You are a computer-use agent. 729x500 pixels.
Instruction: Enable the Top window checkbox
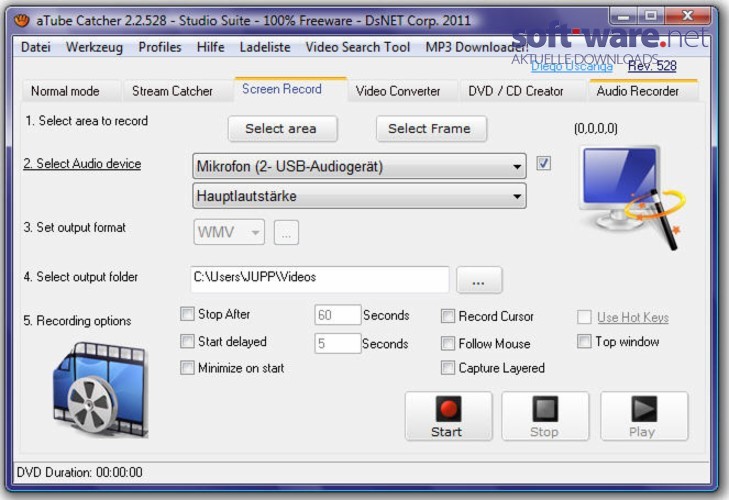coord(584,341)
